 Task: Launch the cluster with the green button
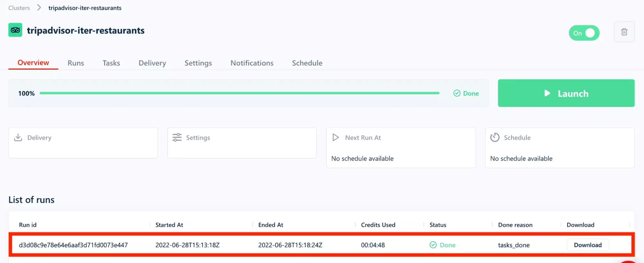pyautogui.click(x=566, y=93)
